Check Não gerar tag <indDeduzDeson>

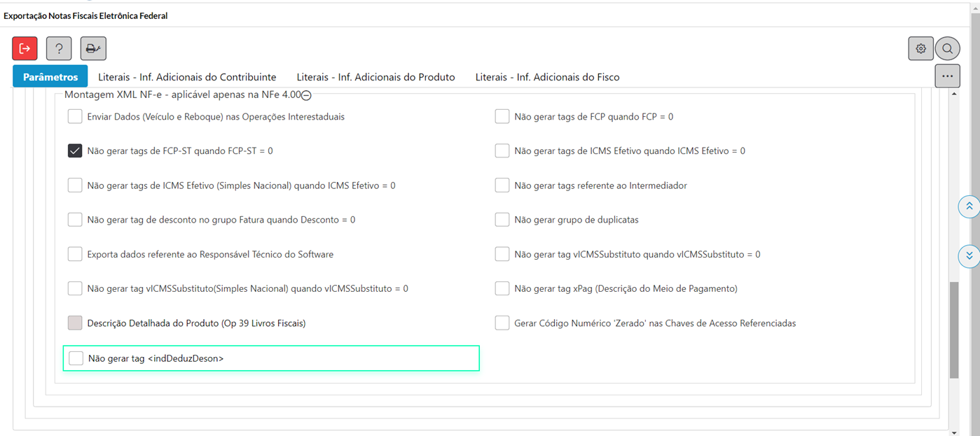pyautogui.click(x=76, y=358)
